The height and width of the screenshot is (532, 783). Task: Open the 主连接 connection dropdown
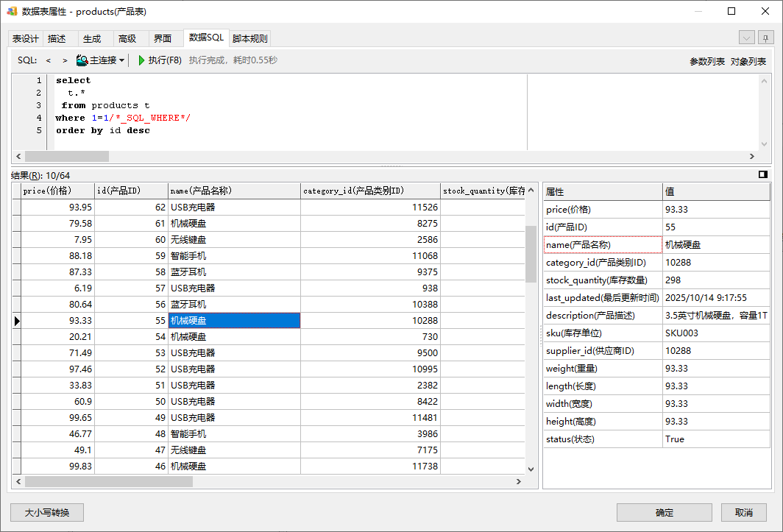pos(101,60)
